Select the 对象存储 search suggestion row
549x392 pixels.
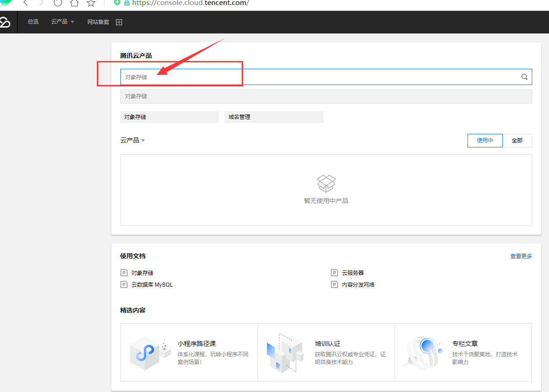[x=326, y=96]
